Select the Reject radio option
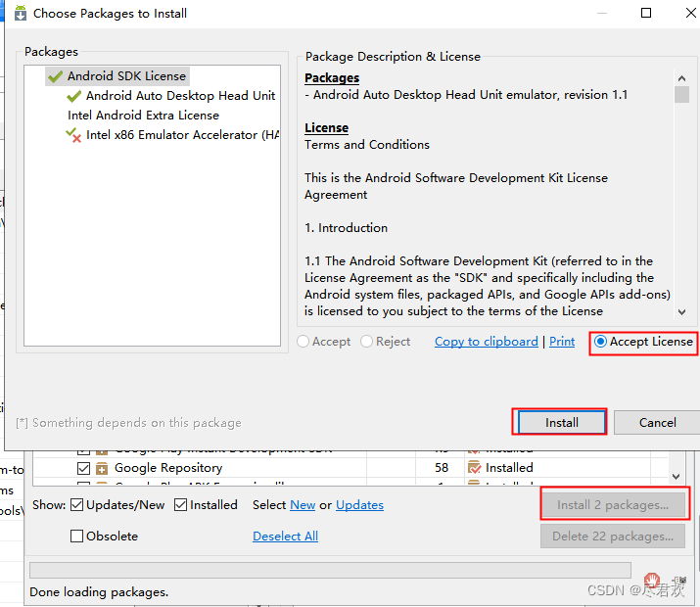700x607 pixels. point(366,342)
